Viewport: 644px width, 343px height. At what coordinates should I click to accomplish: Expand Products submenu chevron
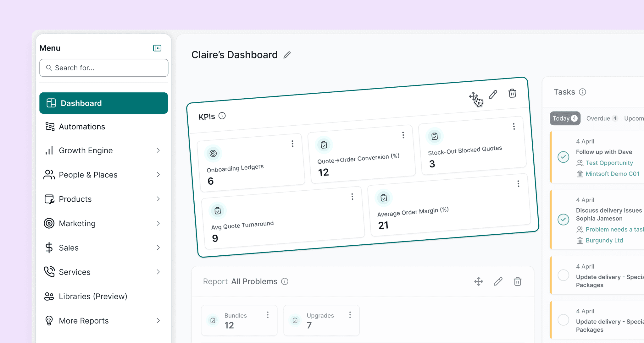pos(158,199)
